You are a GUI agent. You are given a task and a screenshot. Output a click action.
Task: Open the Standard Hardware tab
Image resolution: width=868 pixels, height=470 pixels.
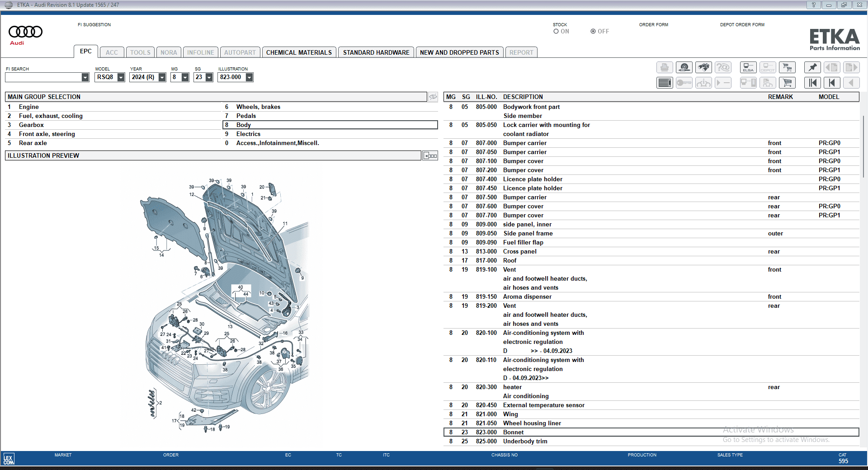tap(376, 52)
